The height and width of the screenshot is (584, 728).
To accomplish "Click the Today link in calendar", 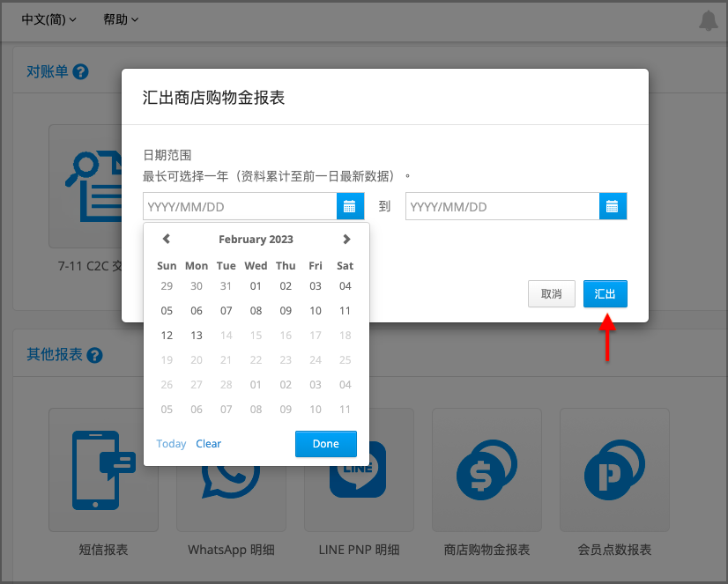I will pos(171,444).
